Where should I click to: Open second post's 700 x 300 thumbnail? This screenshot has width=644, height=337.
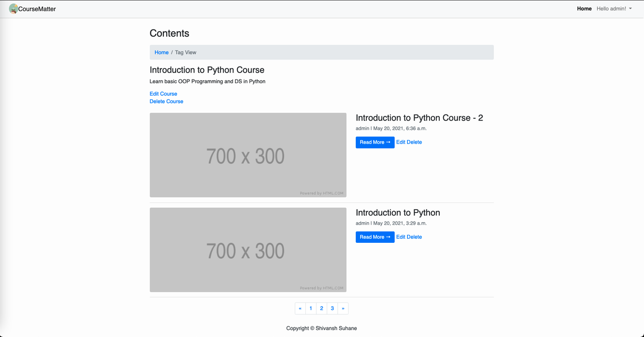pyautogui.click(x=248, y=250)
